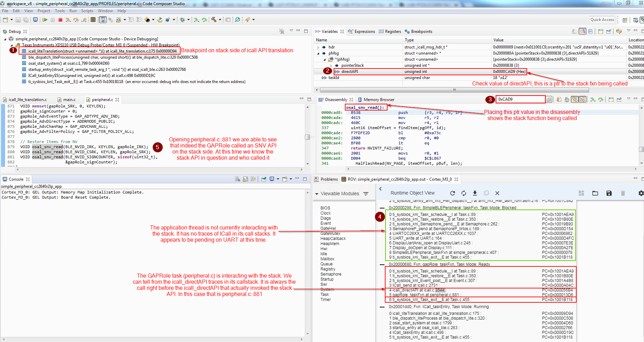The width and height of the screenshot is (644, 342).
Task: Toggle Link with Active Debug Context
Action: click(575, 100)
